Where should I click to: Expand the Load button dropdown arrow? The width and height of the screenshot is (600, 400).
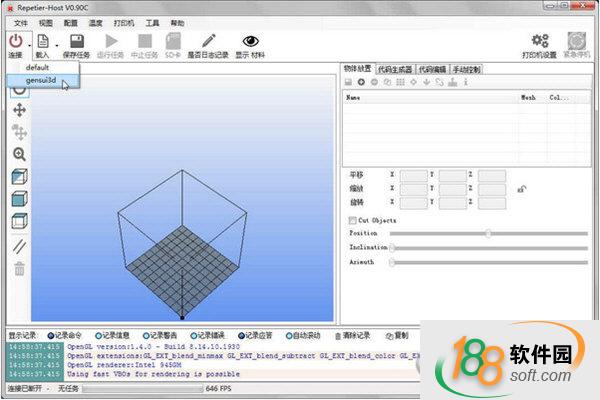[56, 44]
